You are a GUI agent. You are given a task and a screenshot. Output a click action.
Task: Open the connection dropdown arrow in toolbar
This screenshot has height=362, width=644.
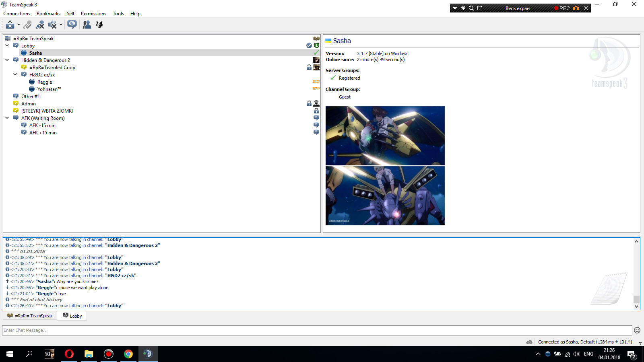[x=19, y=25]
